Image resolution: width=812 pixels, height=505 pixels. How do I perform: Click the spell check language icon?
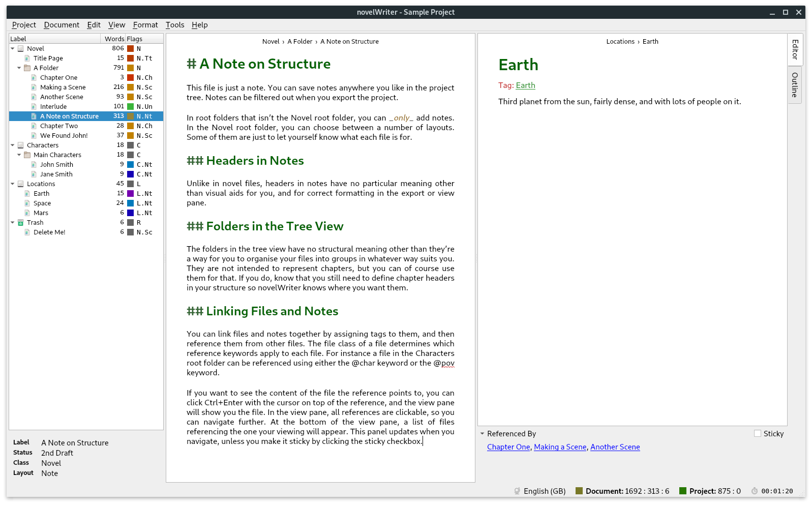(x=517, y=491)
